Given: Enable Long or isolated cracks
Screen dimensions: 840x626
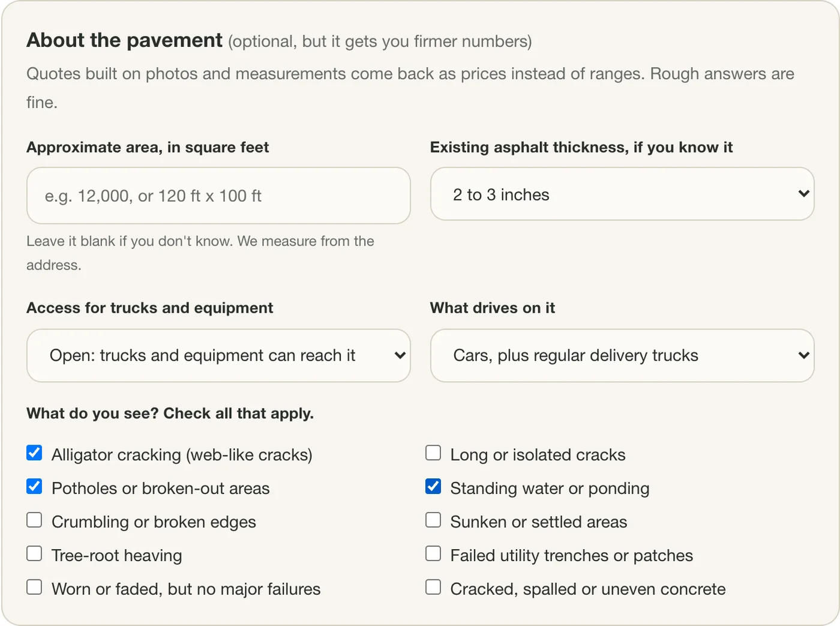Looking at the screenshot, I should point(433,453).
